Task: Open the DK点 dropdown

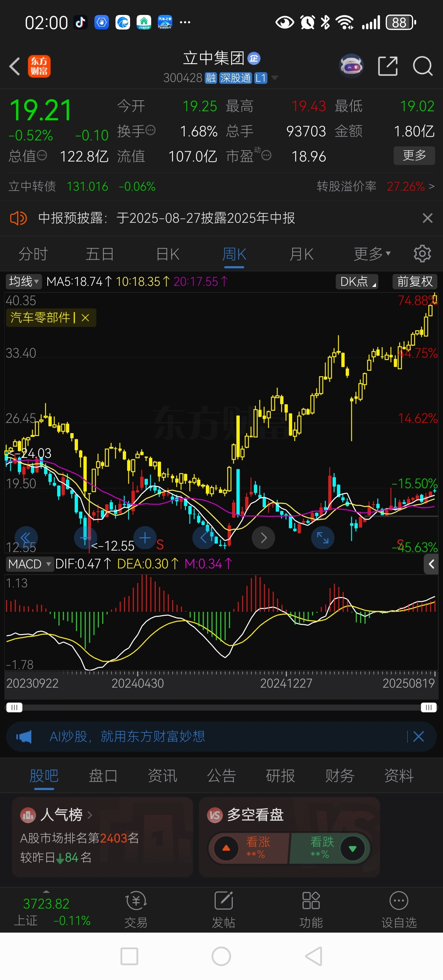Action: pos(357,281)
